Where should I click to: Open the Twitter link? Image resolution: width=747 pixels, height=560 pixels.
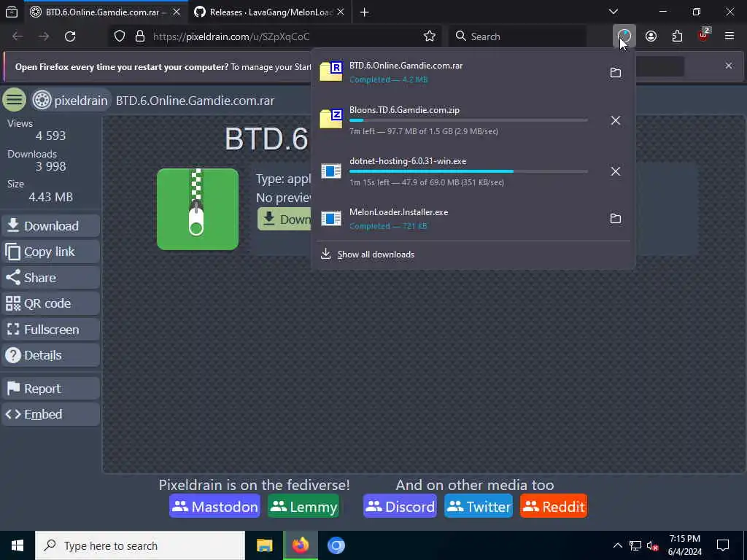tap(479, 506)
